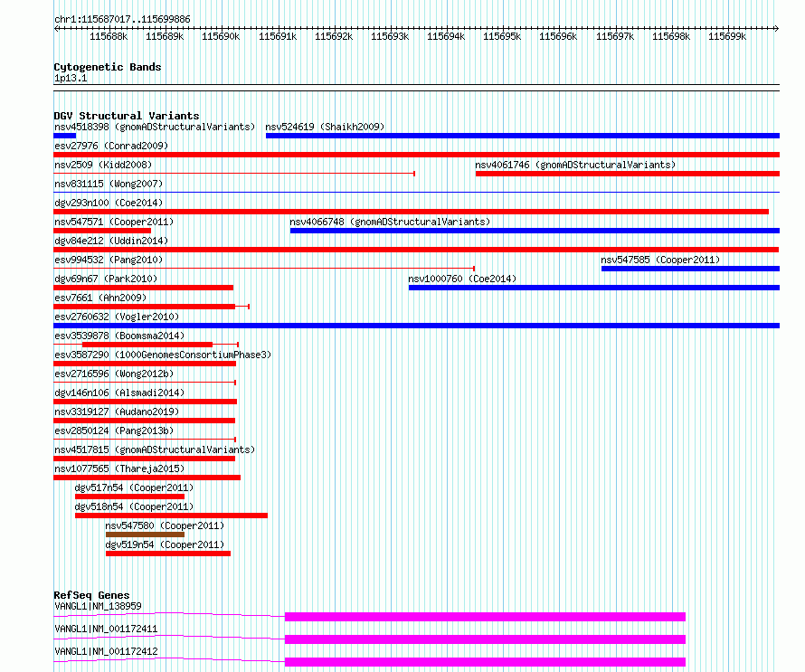Click the brown nsv547580 variant bar
Screen dimensions: 805x672
[x=145, y=535]
